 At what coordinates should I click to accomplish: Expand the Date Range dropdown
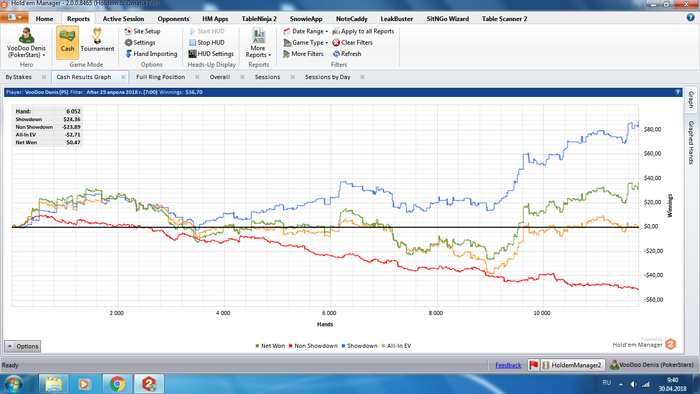pyautogui.click(x=306, y=31)
